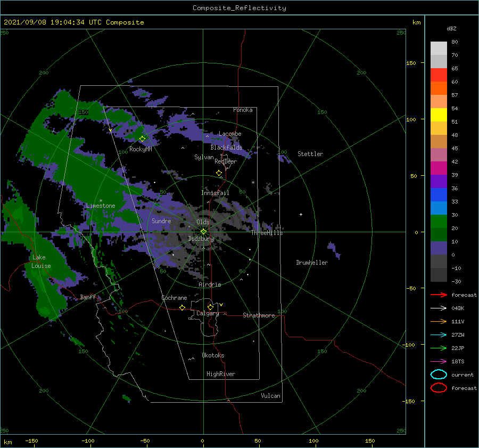Click the white plus marker east of ThreeHills

[301, 214]
